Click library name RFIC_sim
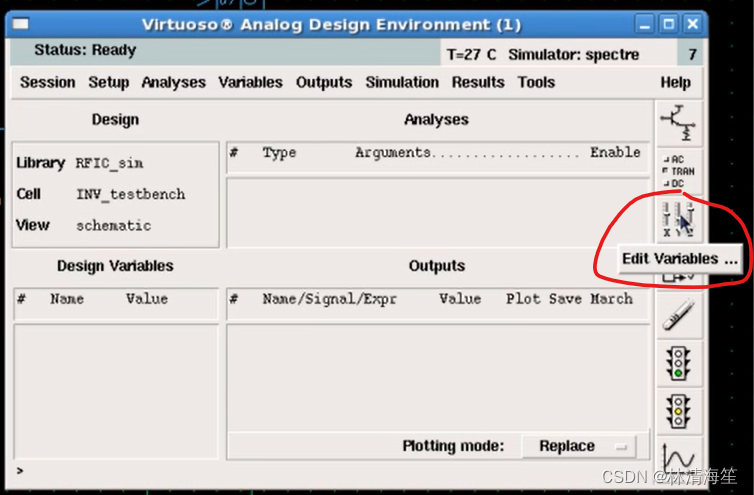 tap(109, 164)
